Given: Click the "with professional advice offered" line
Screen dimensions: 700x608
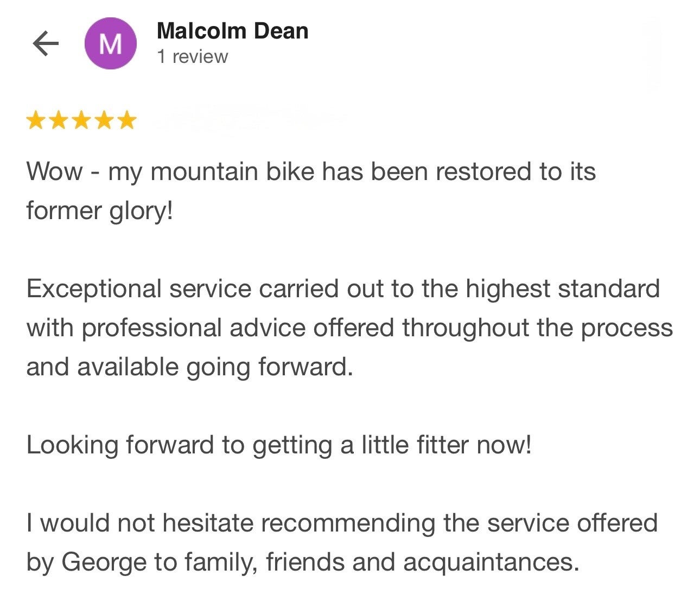Looking at the screenshot, I should tap(349, 328).
